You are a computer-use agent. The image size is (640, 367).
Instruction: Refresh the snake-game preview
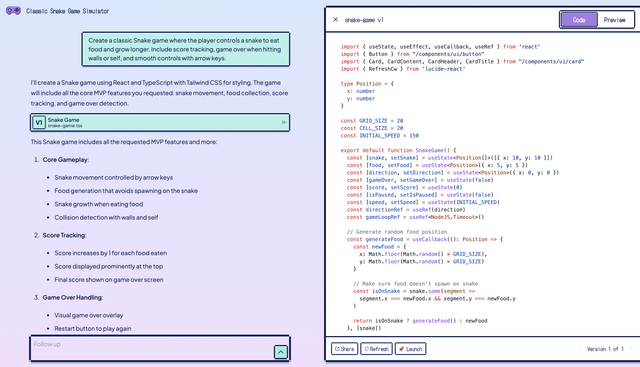(376, 349)
